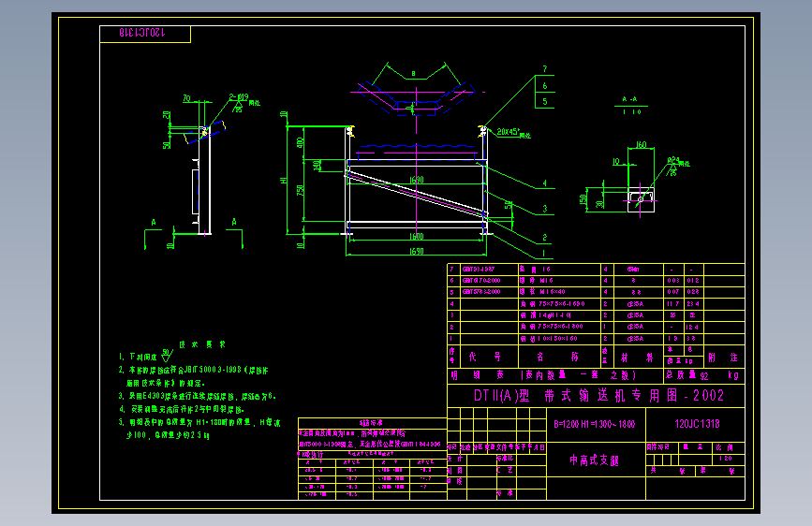Viewport: 812px width, 526px height.
Task: Click balloon number 4 on the leader line
Action: pos(545,183)
